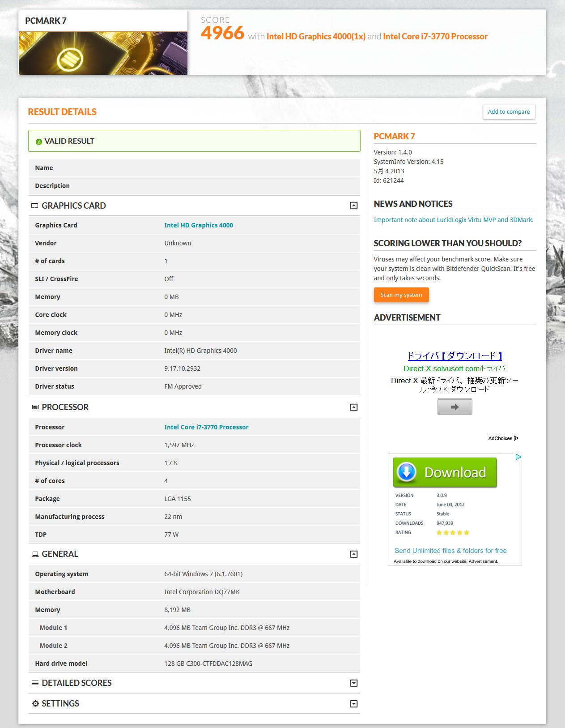Screen dimensions: 565x728
Task: Click hard drive model C300-CTFDDAC128MAG
Action: tap(208, 664)
